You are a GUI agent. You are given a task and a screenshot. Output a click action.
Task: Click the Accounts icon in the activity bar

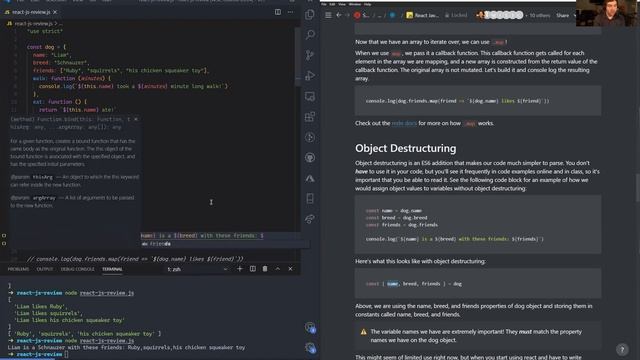pyautogui.click(x=310, y=327)
